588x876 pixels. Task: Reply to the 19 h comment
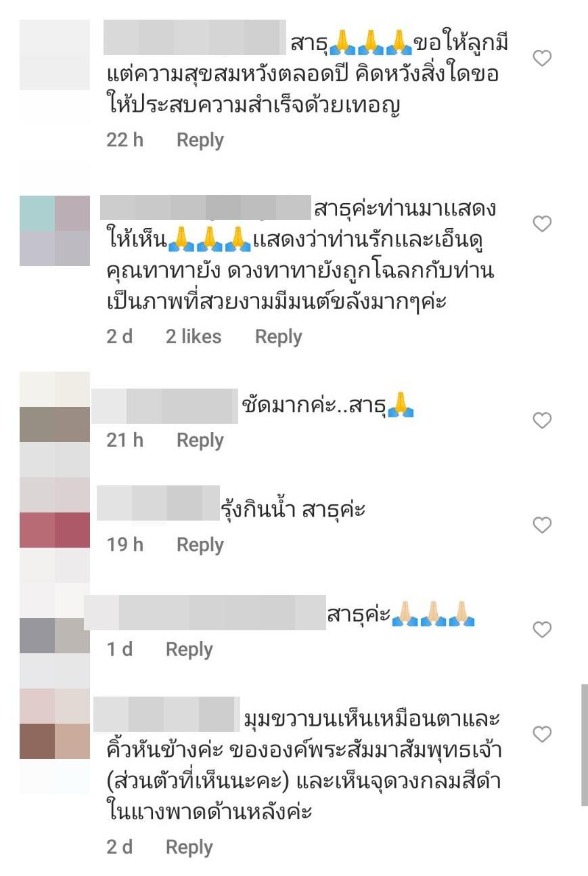click(x=200, y=545)
